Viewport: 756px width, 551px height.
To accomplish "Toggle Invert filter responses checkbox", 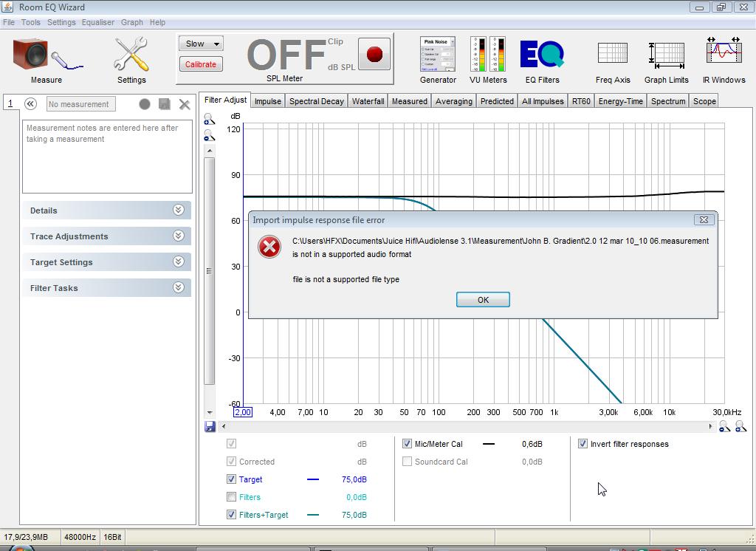I will [583, 444].
